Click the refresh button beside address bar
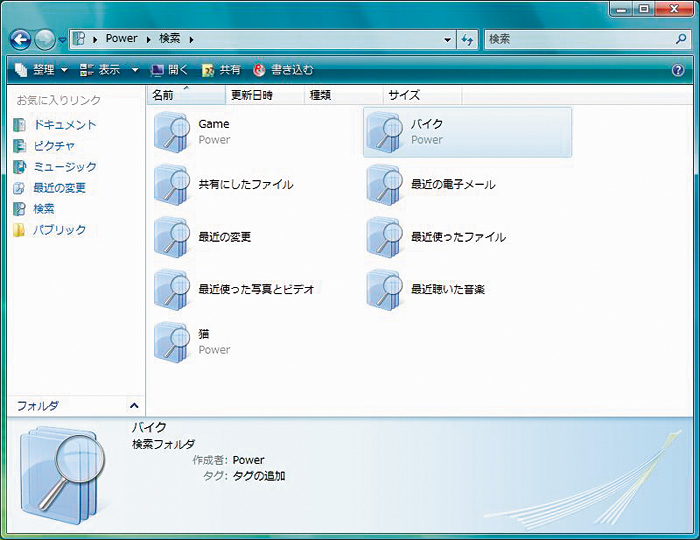700x540 pixels. click(x=466, y=39)
